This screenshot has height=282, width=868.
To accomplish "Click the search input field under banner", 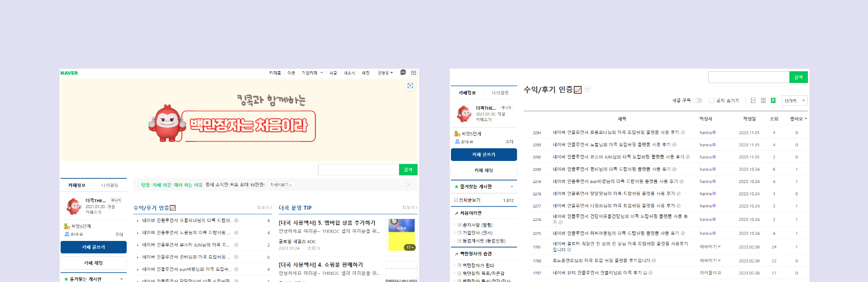I will pyautogui.click(x=358, y=170).
